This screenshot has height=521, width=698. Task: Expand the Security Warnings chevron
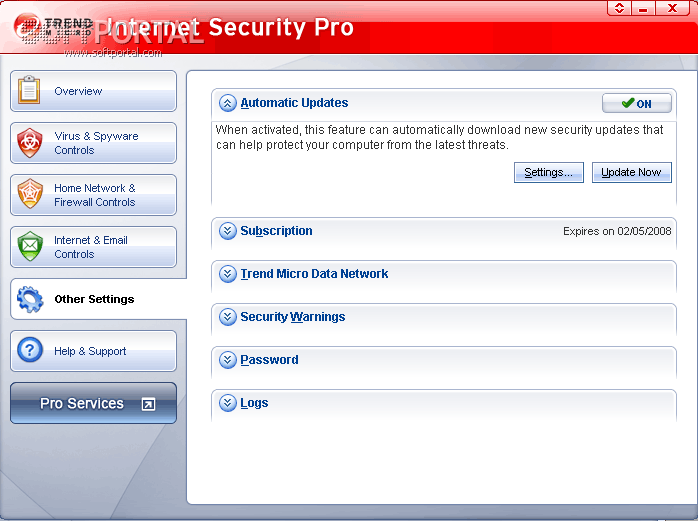[227, 317]
